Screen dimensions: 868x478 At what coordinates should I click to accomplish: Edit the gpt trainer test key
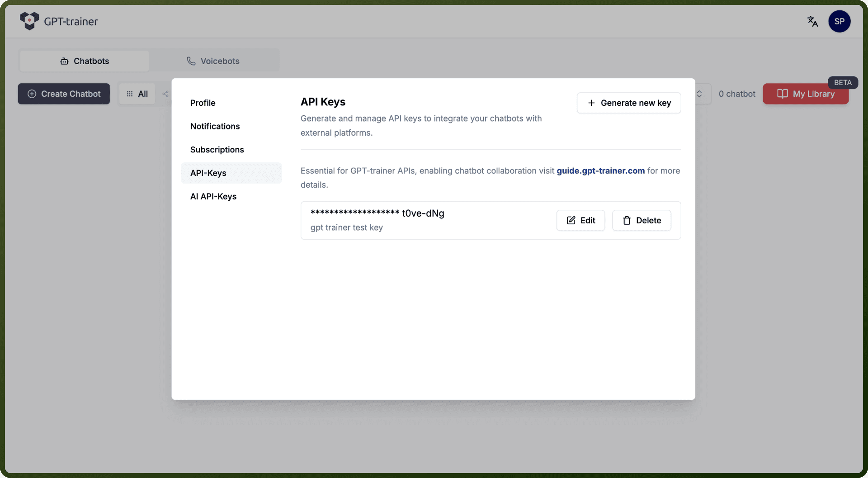coord(580,220)
